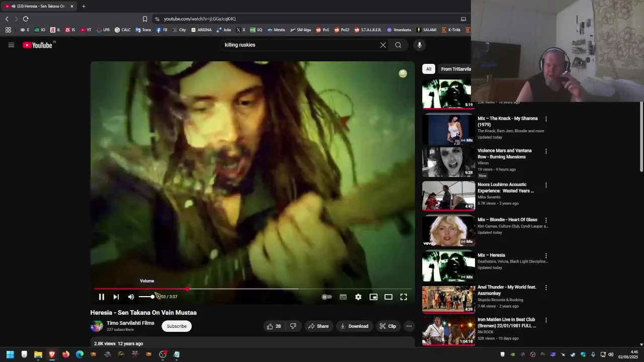Open Firefox from the taskbar

[x=65, y=354]
